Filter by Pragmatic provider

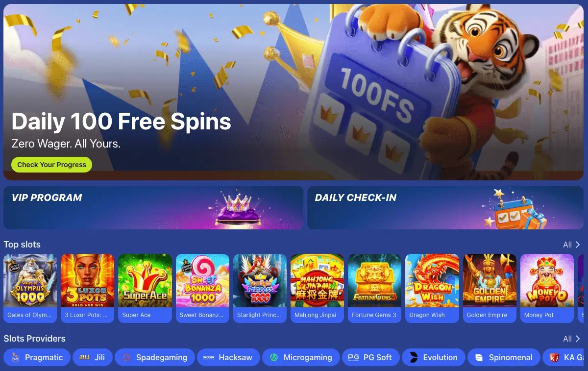[37, 357]
